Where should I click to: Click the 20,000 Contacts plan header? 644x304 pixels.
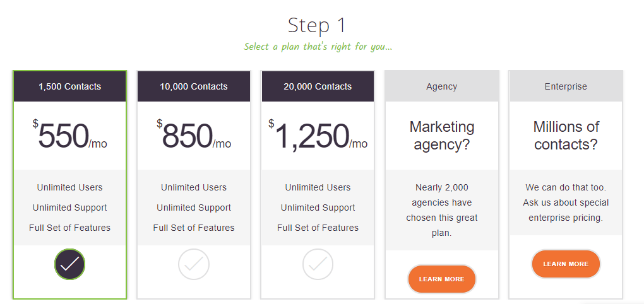(x=318, y=86)
